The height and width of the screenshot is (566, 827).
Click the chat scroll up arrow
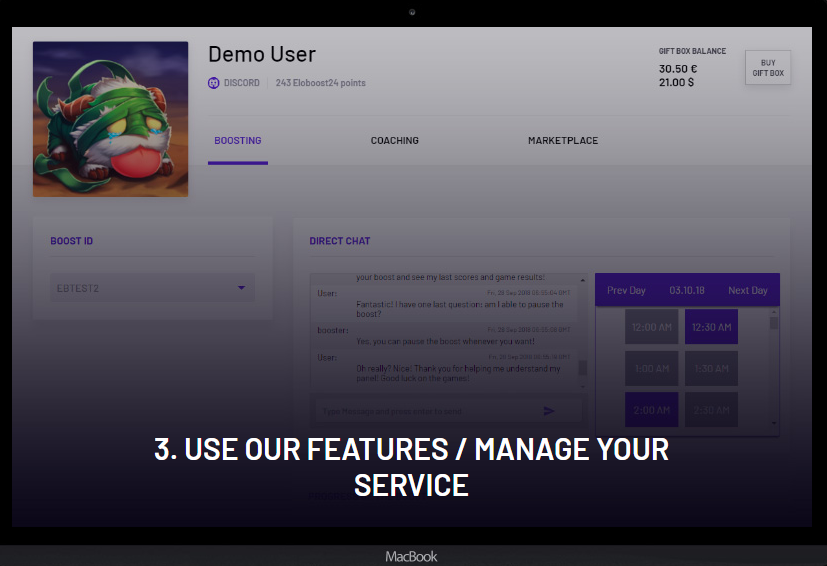pos(583,280)
